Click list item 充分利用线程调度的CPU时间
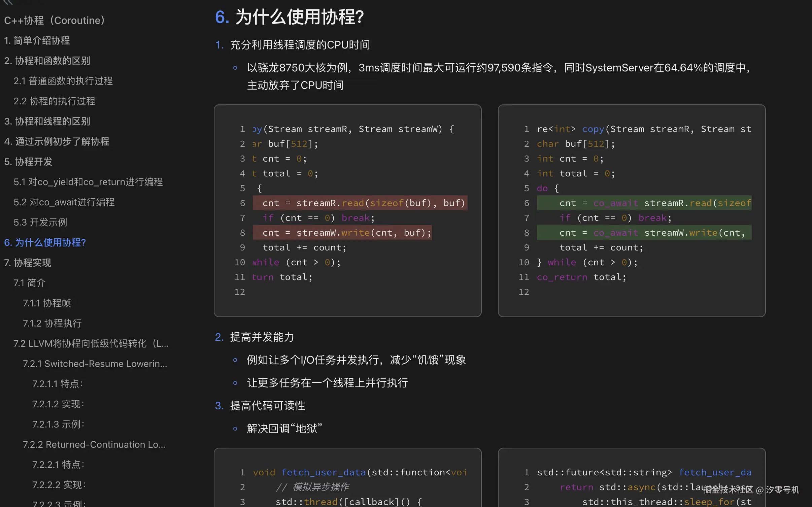812x507 pixels. (x=300, y=45)
